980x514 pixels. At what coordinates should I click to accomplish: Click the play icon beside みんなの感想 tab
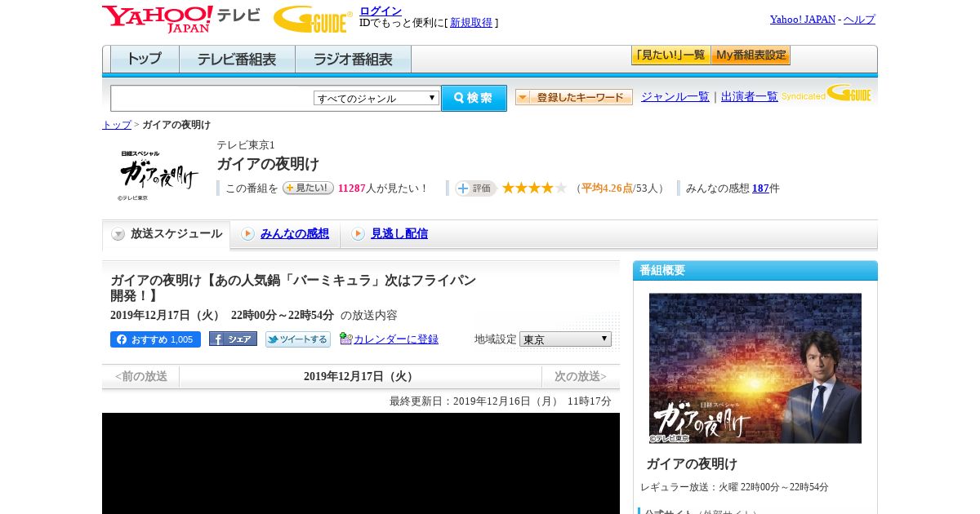tap(247, 234)
